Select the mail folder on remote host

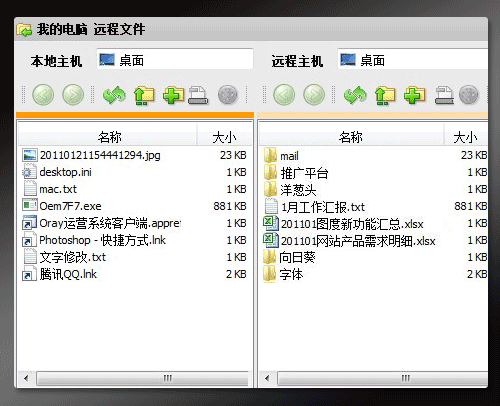tap(374, 156)
